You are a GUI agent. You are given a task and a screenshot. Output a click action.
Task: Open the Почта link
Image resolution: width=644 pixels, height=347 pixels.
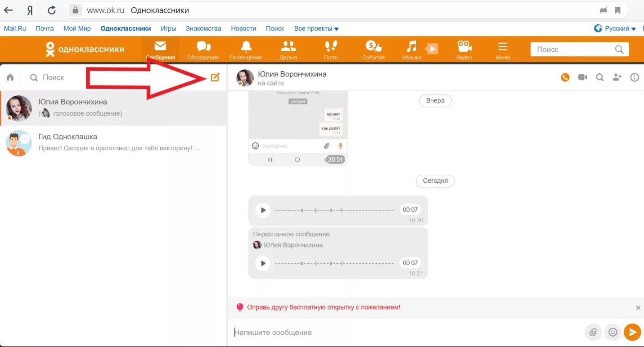tap(45, 28)
